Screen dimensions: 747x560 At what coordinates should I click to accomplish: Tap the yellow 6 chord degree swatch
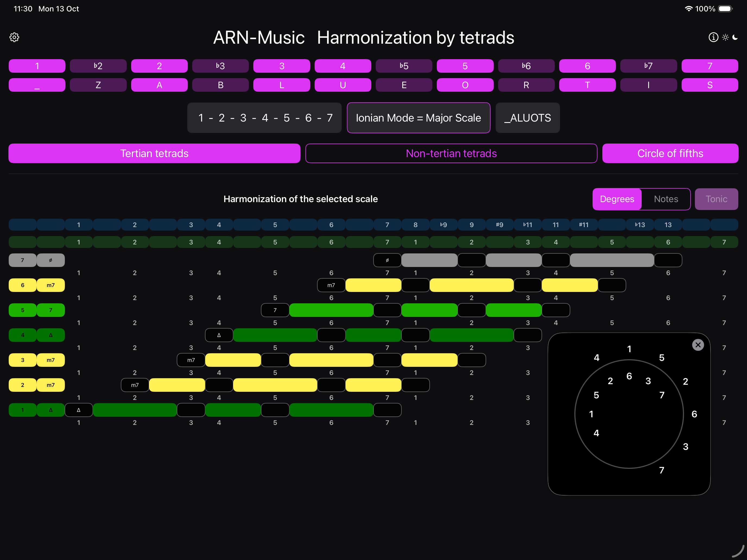(x=23, y=285)
